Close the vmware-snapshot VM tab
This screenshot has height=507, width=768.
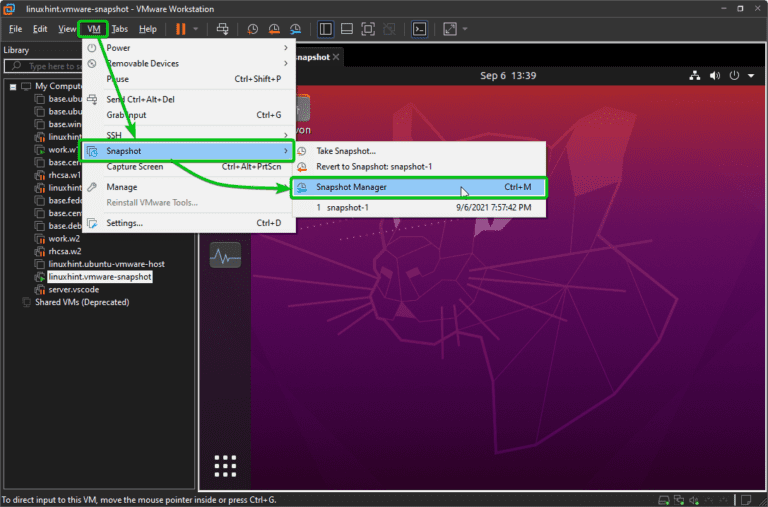[x=336, y=57]
